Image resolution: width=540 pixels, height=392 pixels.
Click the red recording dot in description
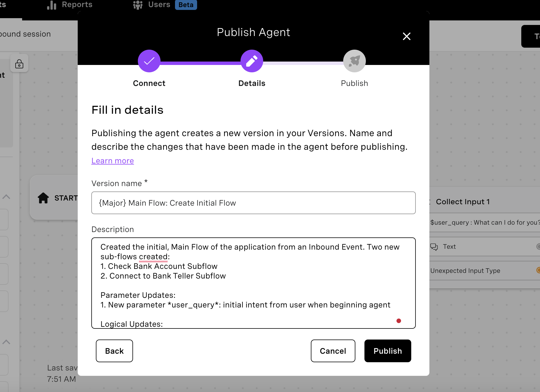pyautogui.click(x=398, y=321)
